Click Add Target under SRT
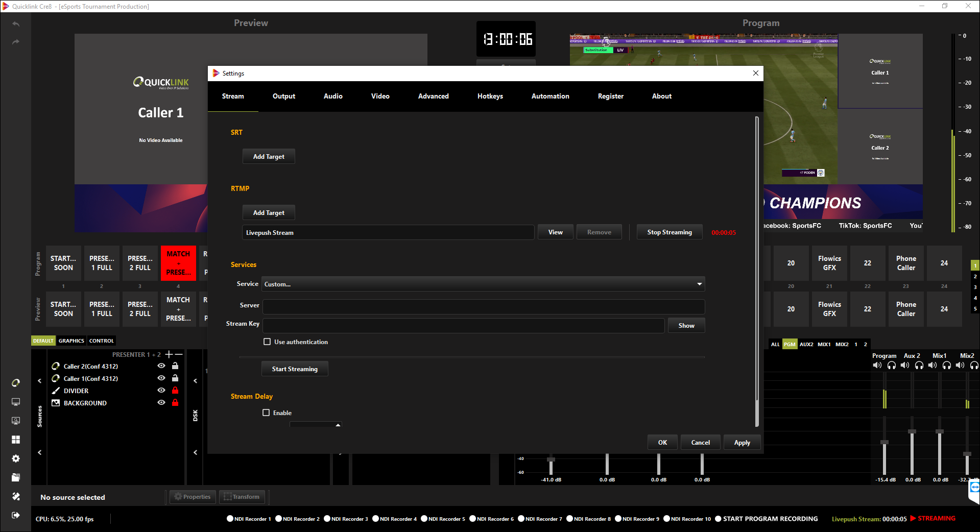 269,157
